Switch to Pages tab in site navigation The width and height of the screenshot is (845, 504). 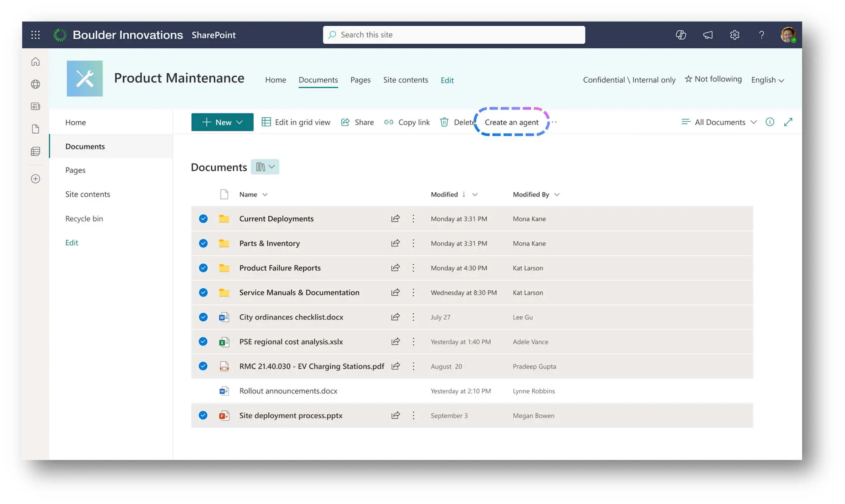tap(360, 80)
